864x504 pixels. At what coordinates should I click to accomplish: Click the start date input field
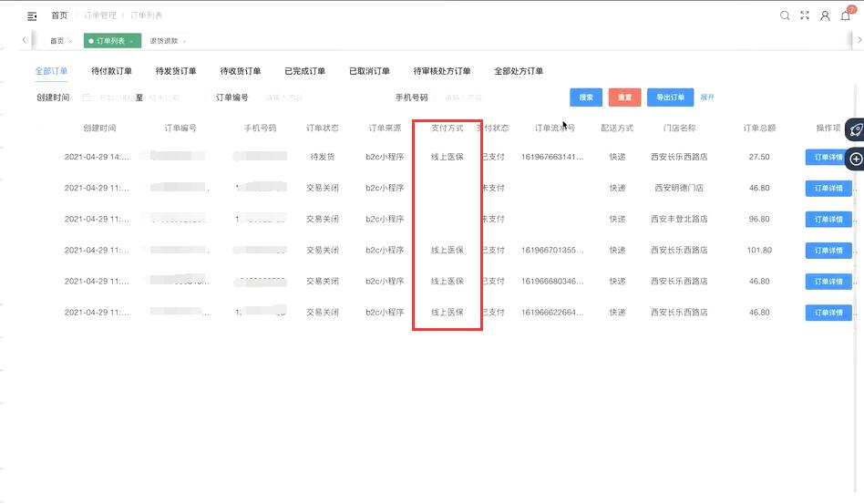tap(115, 98)
